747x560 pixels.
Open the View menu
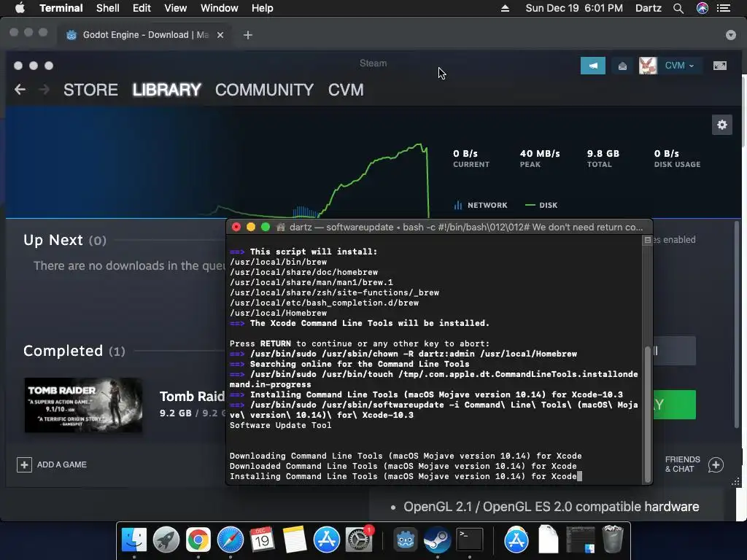click(x=175, y=8)
